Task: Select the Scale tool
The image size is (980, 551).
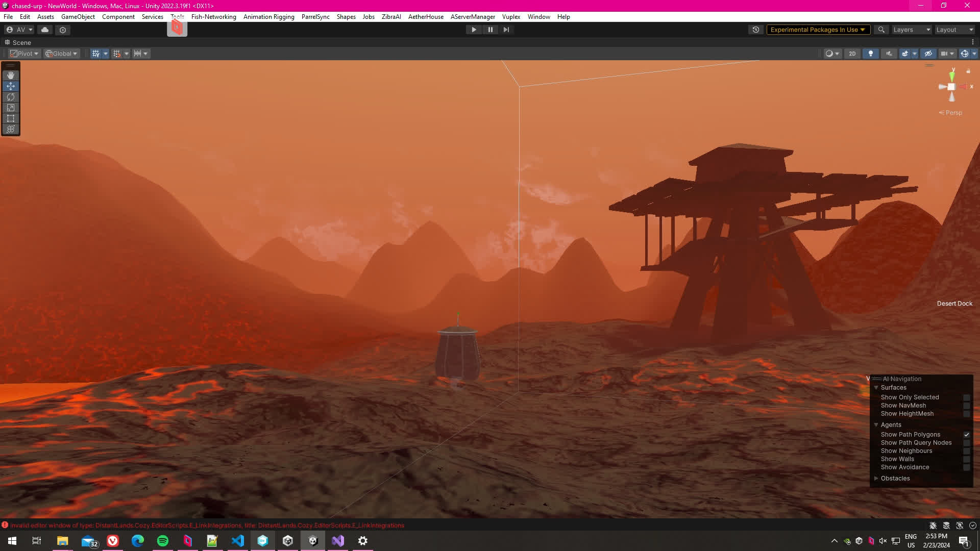Action: click(x=11, y=108)
